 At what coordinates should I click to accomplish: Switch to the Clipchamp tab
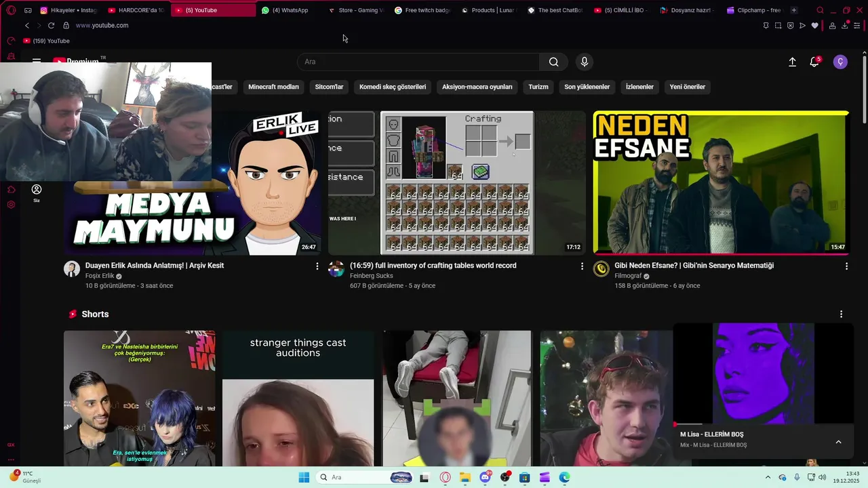tap(754, 10)
